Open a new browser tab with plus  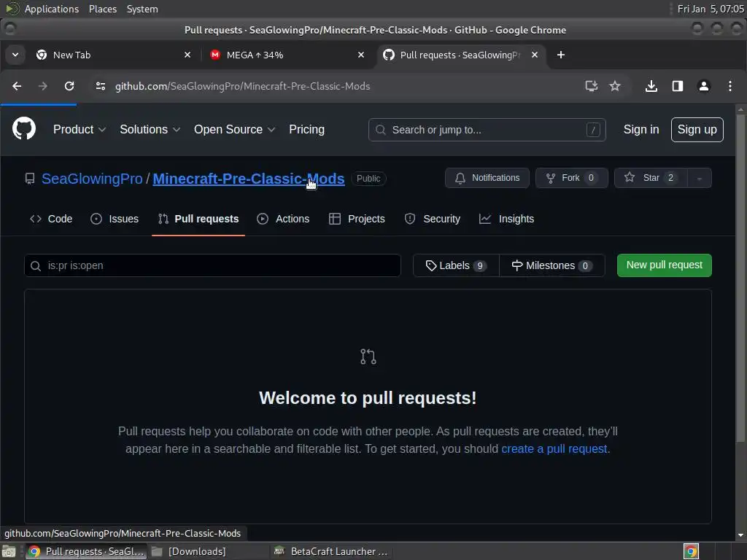[561, 55]
